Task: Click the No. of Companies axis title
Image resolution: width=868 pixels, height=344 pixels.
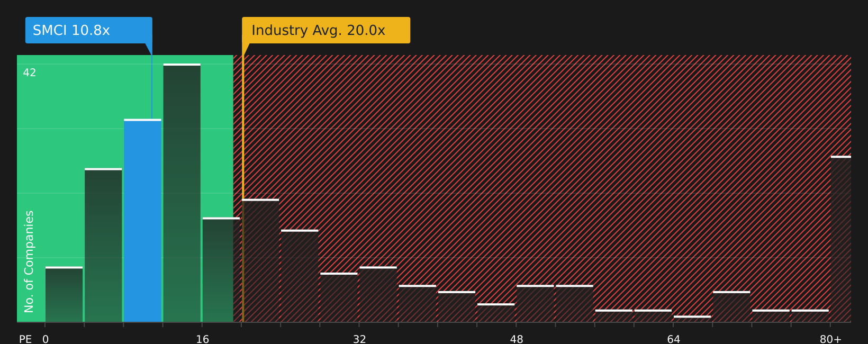Action: 29,261
